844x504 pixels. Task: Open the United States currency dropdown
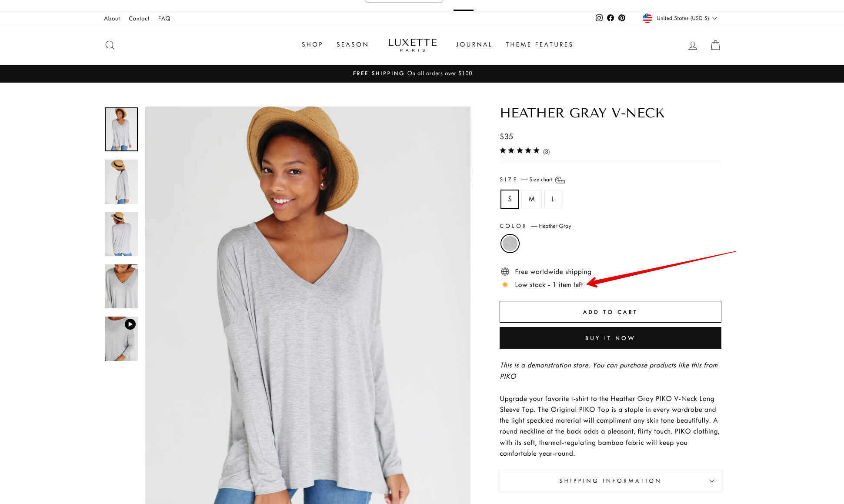click(x=680, y=18)
